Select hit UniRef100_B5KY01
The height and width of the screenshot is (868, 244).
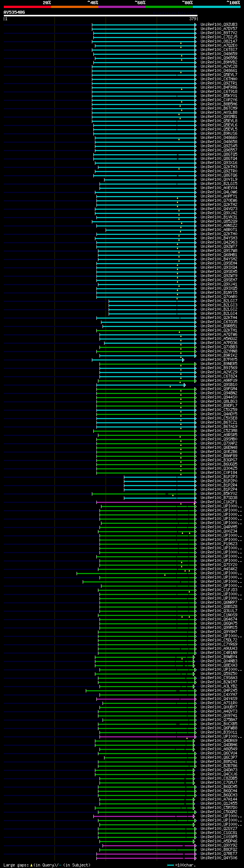tap(219, 96)
